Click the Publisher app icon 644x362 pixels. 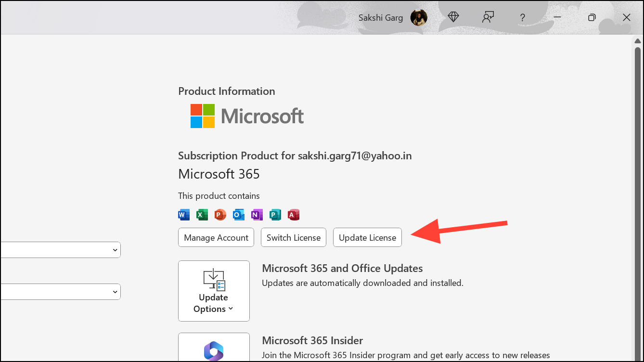(x=275, y=215)
